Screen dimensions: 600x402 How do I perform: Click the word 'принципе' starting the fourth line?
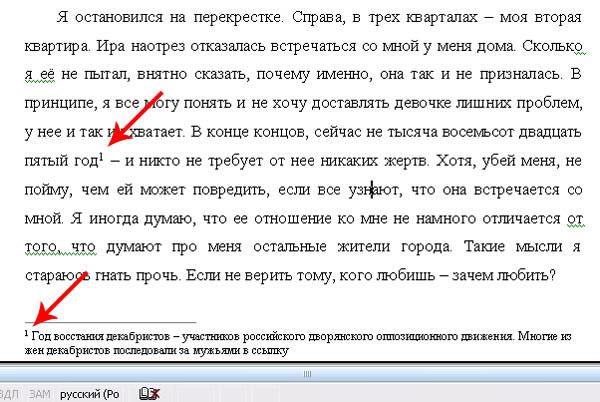click(x=60, y=103)
